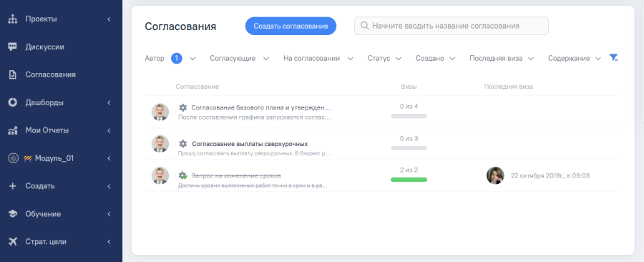Open the Последняя виза filter dropdown
Viewport: 644px width, 262px height.
tap(531, 59)
